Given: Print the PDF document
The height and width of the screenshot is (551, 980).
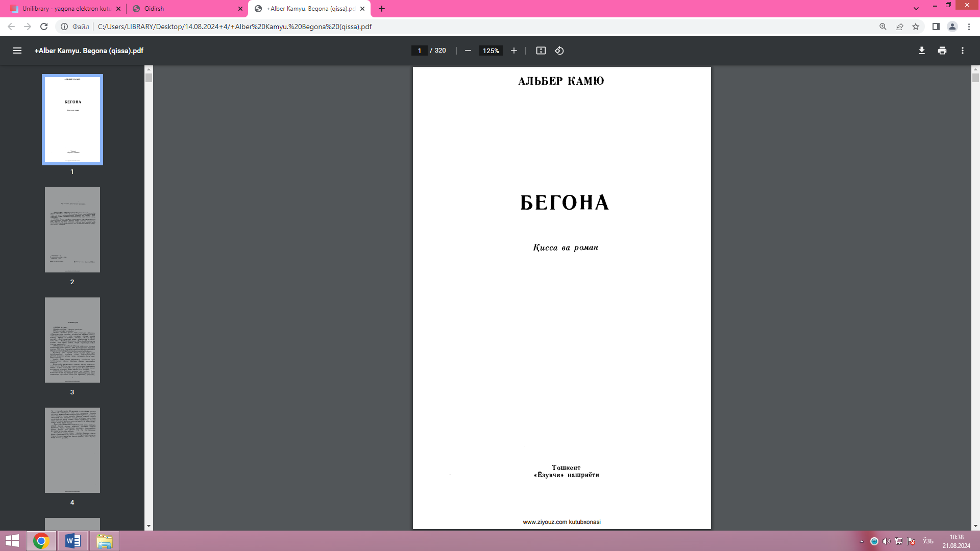Looking at the screenshot, I should [x=942, y=51].
